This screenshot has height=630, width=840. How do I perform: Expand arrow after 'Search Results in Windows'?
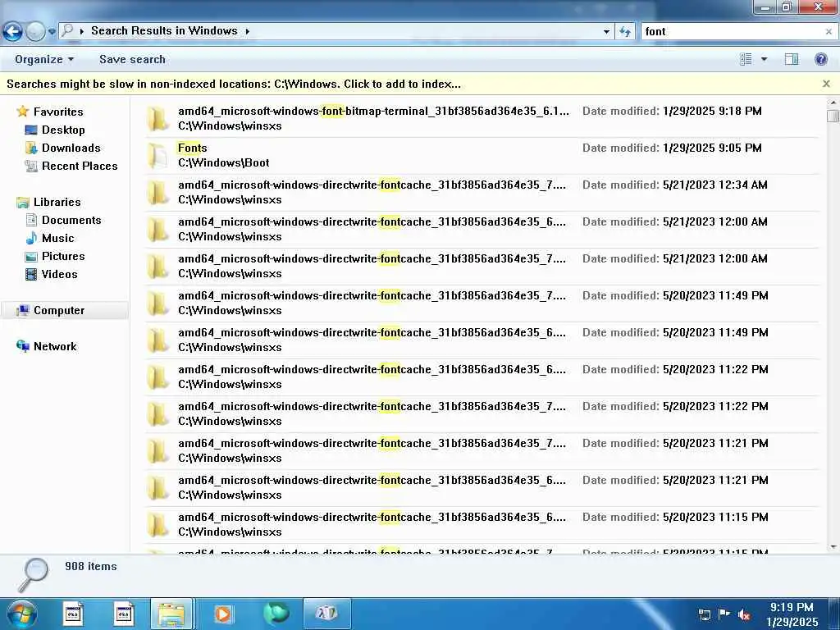coord(248,31)
